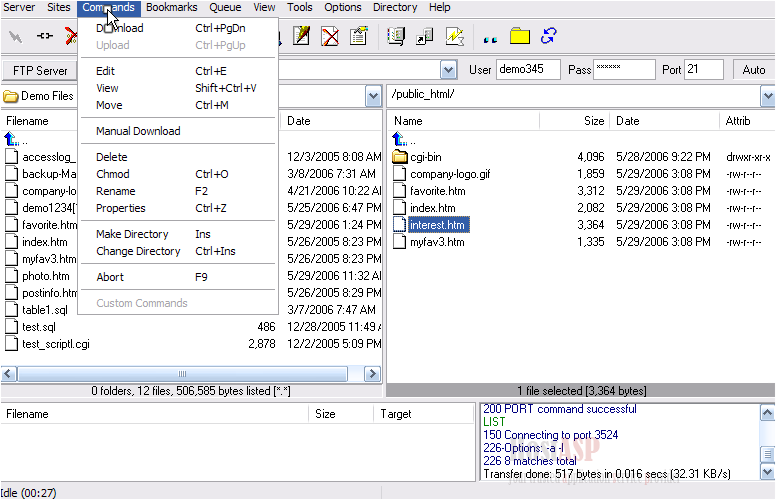Click the index.htm file icon in remote pane
Viewport: 776px width, 500px height.
click(x=399, y=208)
